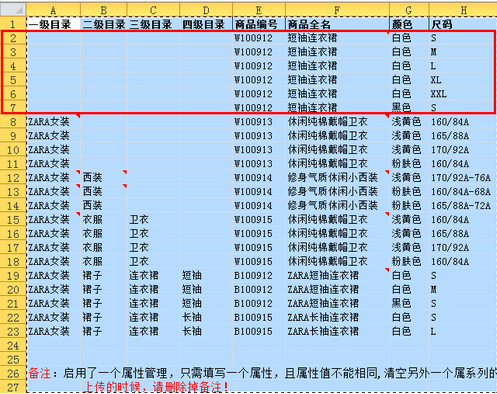The image size is (497, 394).
Task: Click the 颜色 header cell
Action: click(409, 24)
